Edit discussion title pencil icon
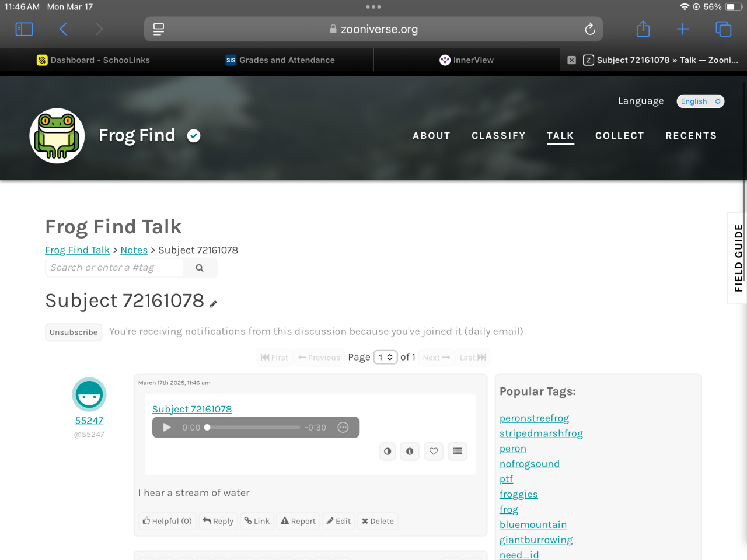The height and width of the screenshot is (560, 747). click(x=214, y=304)
